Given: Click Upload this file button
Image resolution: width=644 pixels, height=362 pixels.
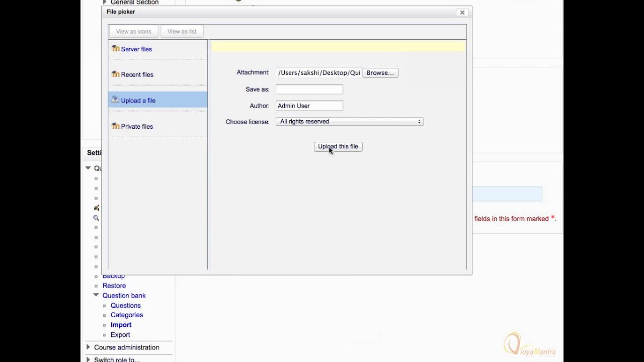Looking at the screenshot, I should [x=338, y=147].
